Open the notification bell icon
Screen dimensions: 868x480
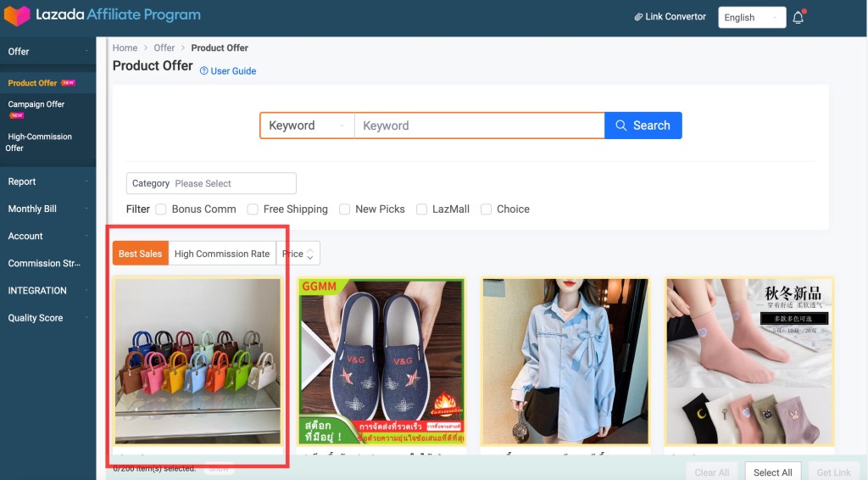[x=798, y=17]
